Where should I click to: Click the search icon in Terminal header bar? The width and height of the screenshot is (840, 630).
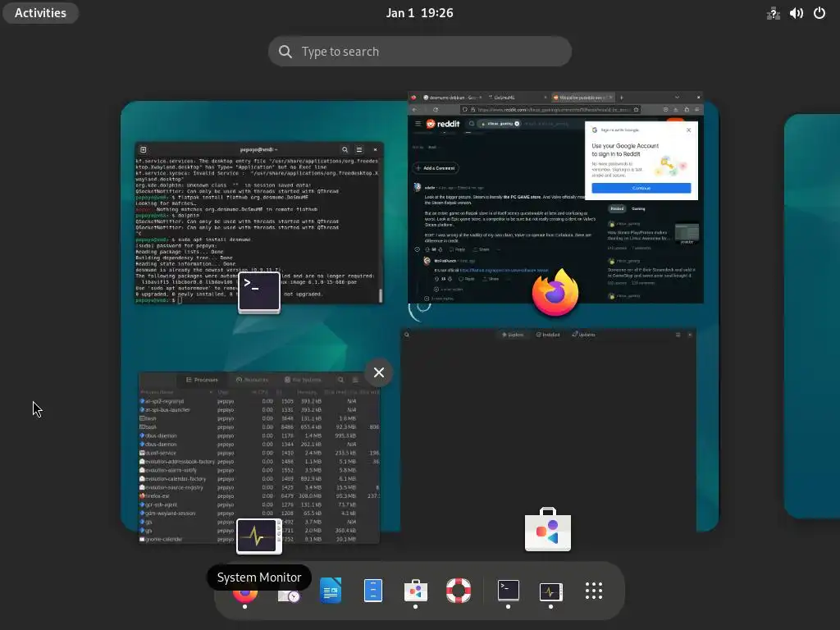pos(345,149)
